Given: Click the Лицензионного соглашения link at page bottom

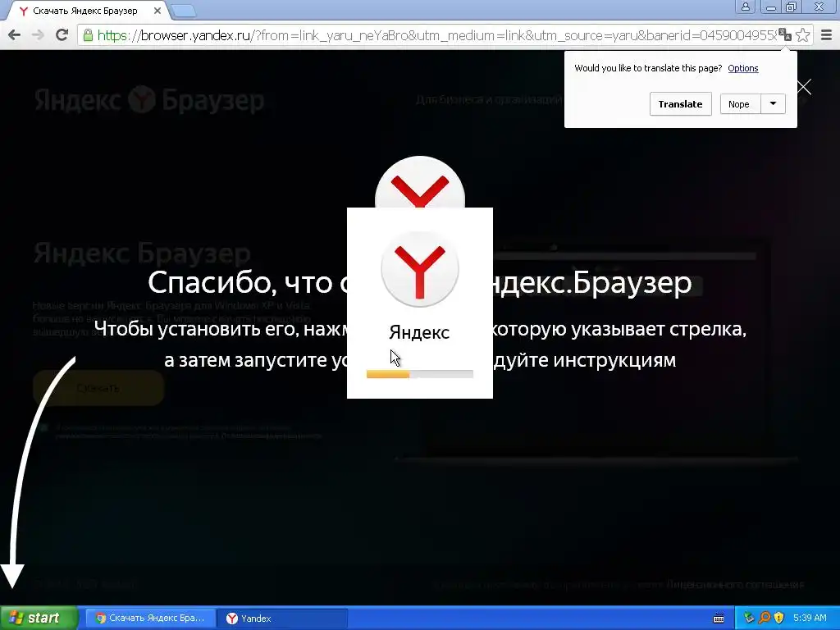Looking at the screenshot, I should coord(735,584).
